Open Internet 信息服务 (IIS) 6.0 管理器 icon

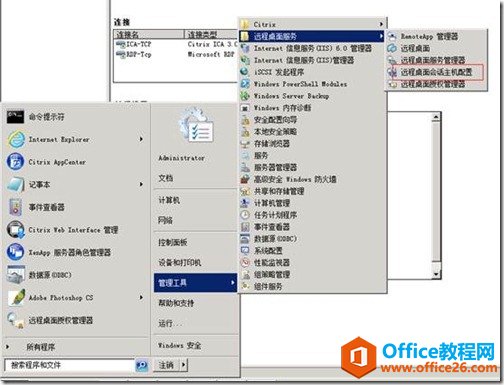click(245, 48)
